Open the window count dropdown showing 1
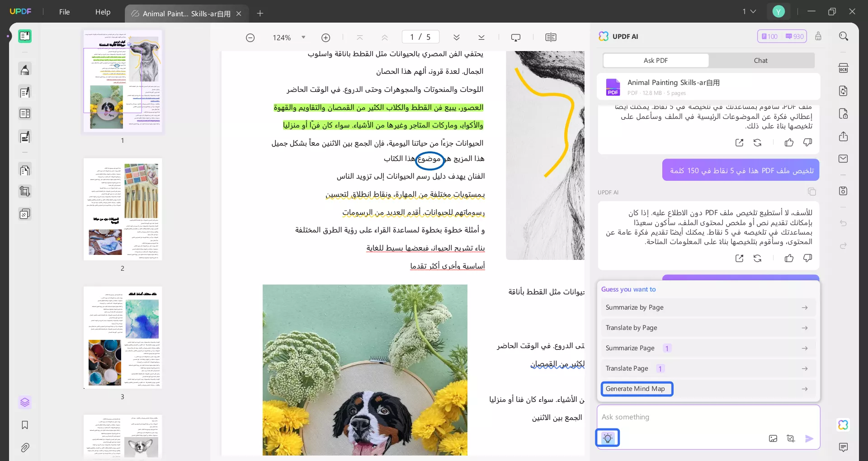Screen dimensions: 868x461 pos(749,11)
